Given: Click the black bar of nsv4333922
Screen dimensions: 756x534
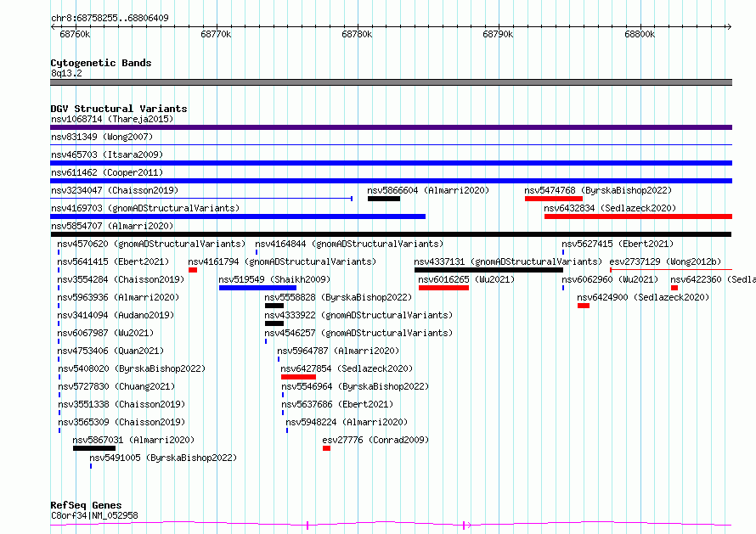Looking at the screenshot, I should pos(274,323).
